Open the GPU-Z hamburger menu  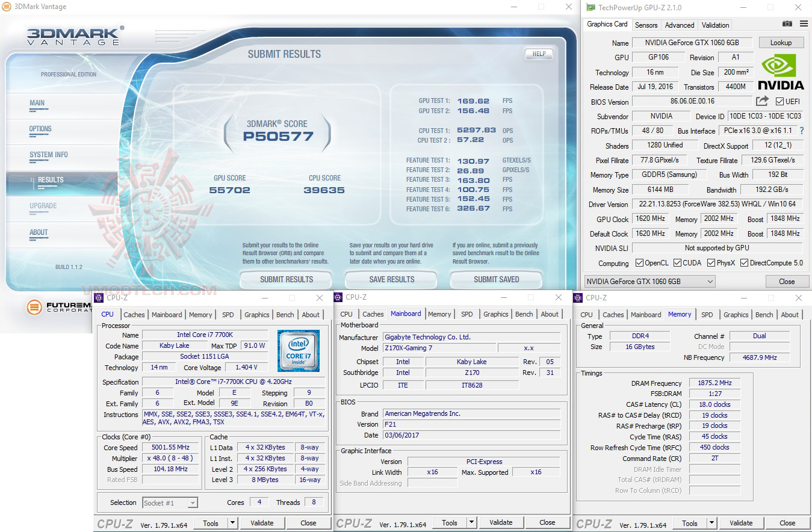pyautogui.click(x=804, y=23)
